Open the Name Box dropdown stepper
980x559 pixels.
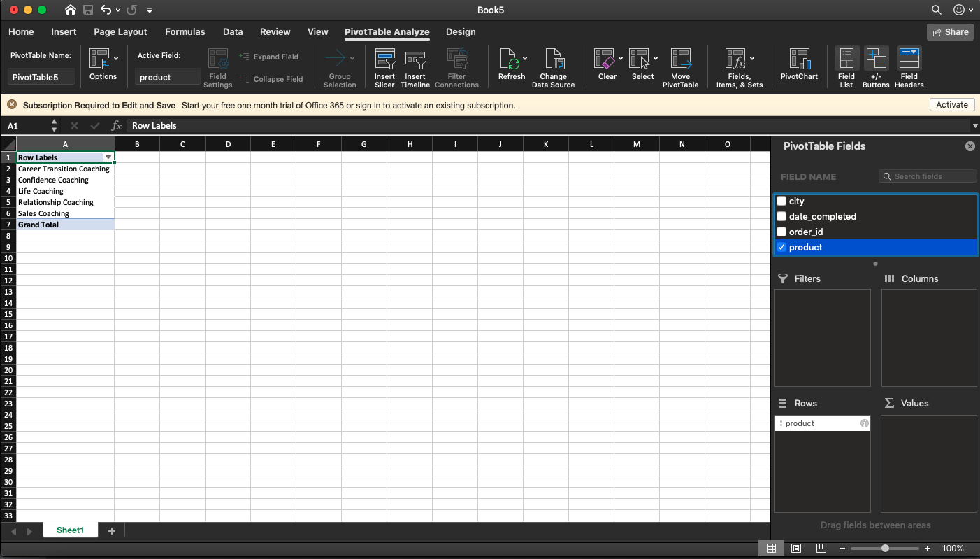click(x=55, y=126)
